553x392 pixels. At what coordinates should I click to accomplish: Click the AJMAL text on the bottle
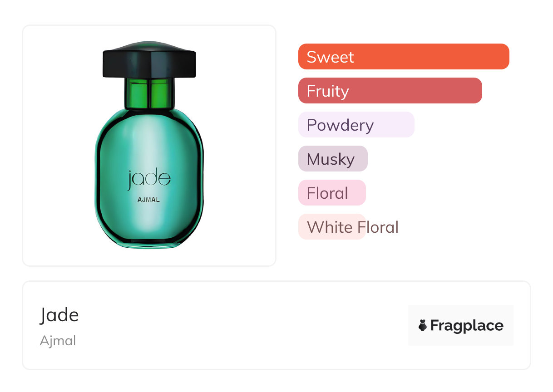coord(148,200)
